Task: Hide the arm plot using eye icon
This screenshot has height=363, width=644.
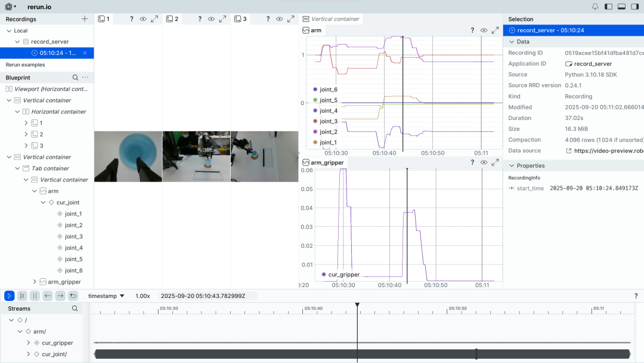Action: (x=484, y=30)
